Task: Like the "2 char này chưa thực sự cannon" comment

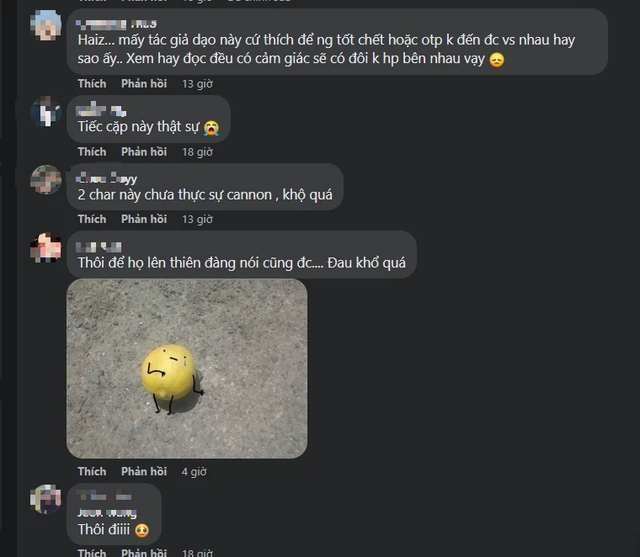Action: [92, 219]
